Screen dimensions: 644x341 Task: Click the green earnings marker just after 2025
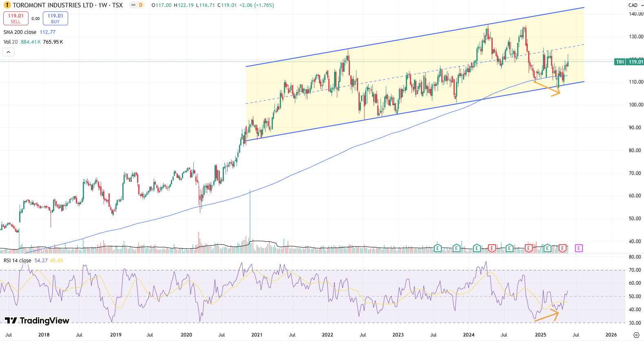pos(547,248)
